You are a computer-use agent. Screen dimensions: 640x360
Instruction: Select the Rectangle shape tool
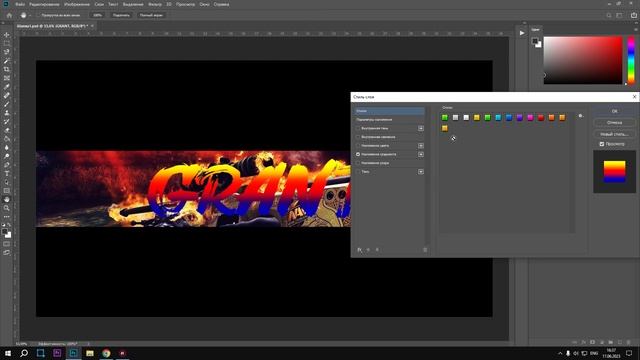click(7, 191)
